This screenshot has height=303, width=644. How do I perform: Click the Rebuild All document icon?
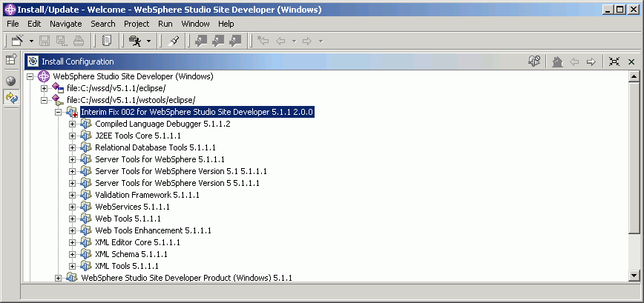(106, 41)
